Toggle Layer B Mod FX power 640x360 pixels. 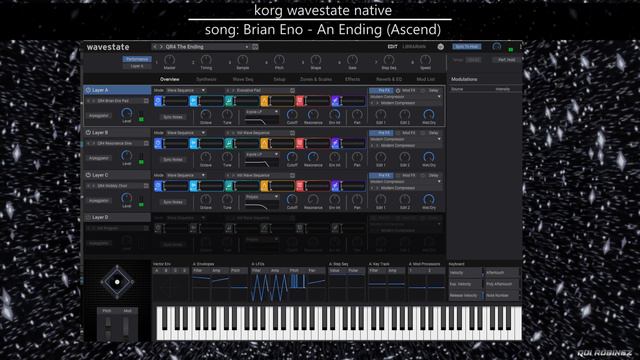coord(398,133)
